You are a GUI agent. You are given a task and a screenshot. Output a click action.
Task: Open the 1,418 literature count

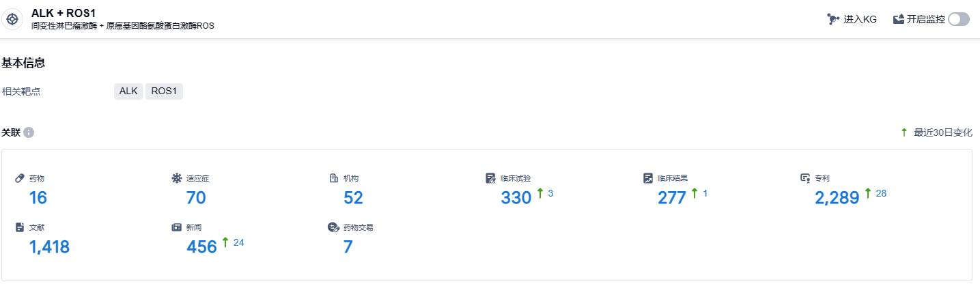point(49,247)
